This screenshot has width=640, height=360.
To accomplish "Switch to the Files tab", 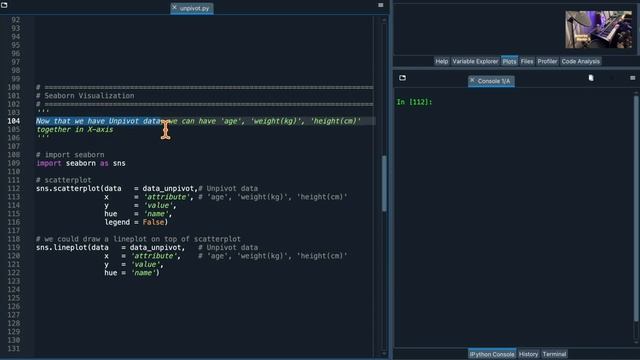I will click(527, 61).
